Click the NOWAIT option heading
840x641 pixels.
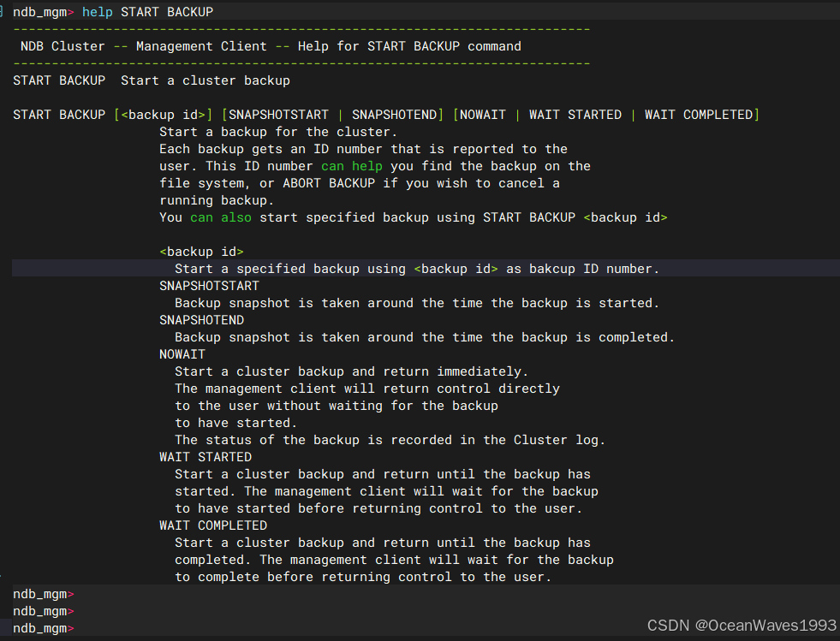click(x=182, y=354)
